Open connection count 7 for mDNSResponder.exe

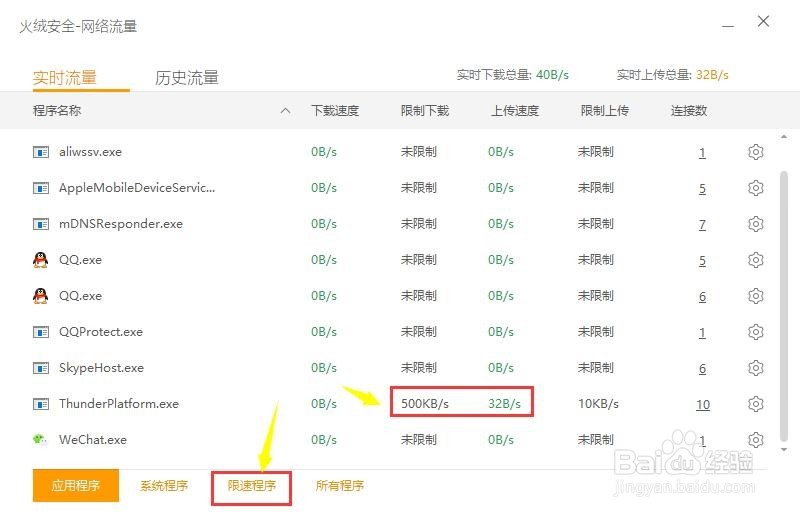(702, 225)
